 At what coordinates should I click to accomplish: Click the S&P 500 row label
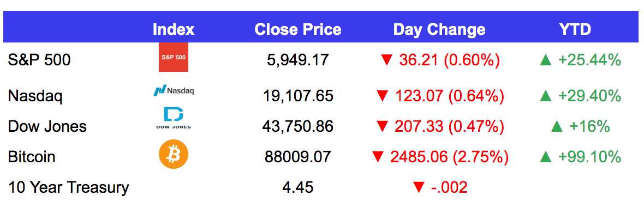click(39, 60)
